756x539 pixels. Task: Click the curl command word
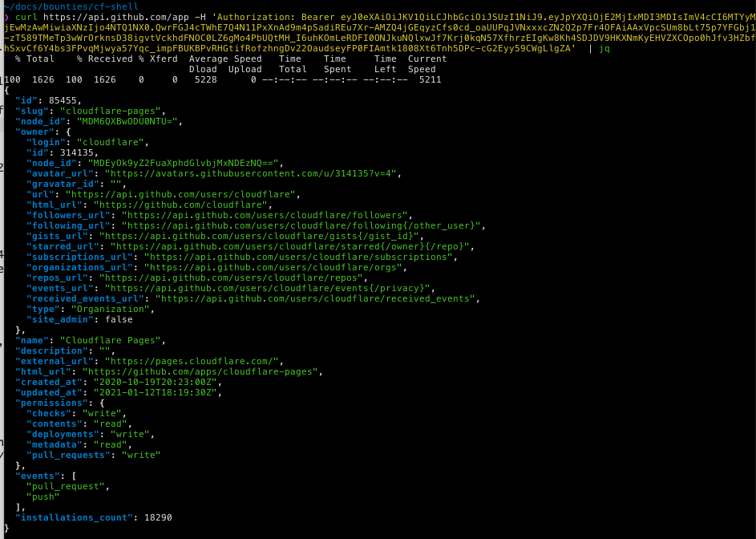point(26,17)
